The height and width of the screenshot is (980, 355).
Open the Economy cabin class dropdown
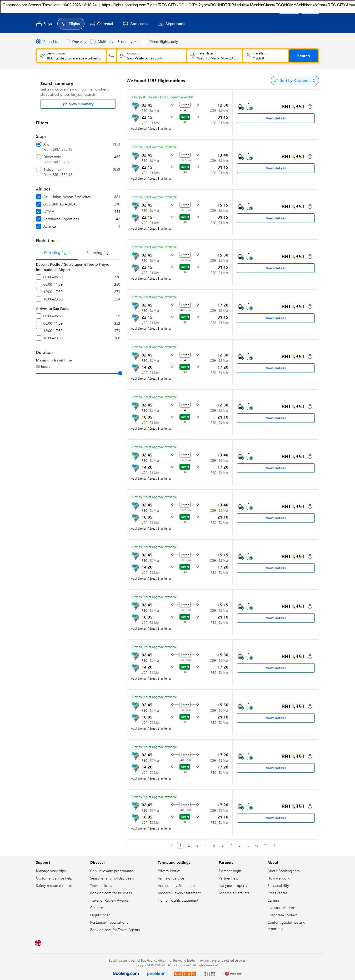point(127,42)
